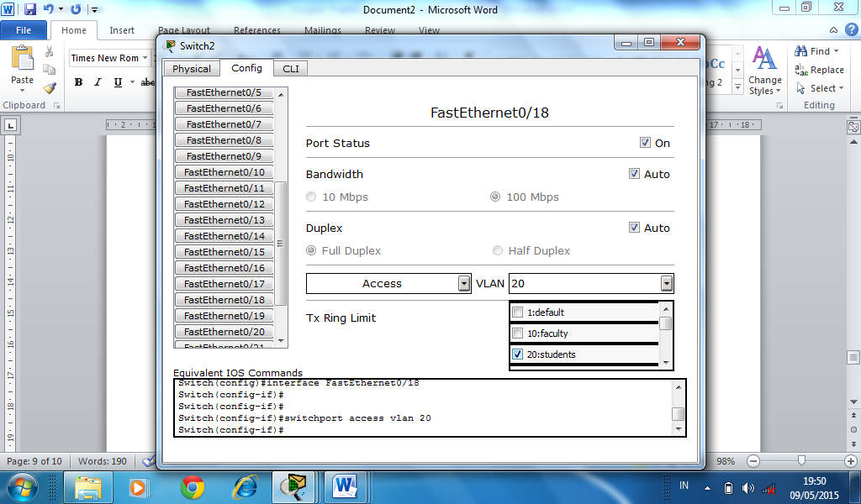
Task: Open the Times New Roman font dropdown in Word
Action: point(145,58)
